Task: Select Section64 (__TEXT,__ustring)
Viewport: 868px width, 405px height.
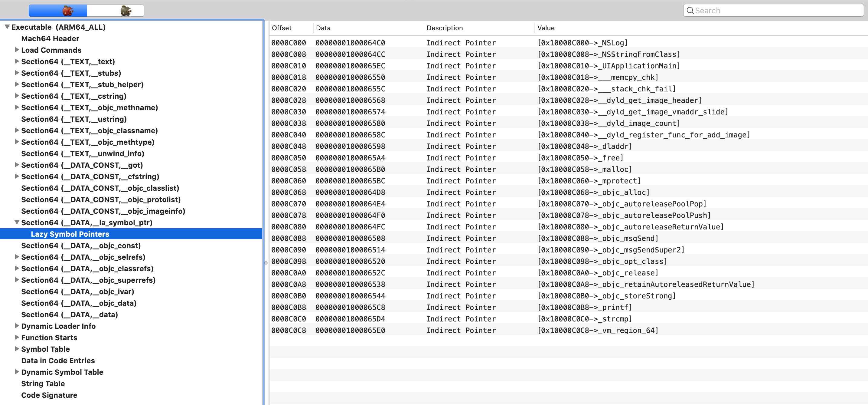Action: click(74, 119)
